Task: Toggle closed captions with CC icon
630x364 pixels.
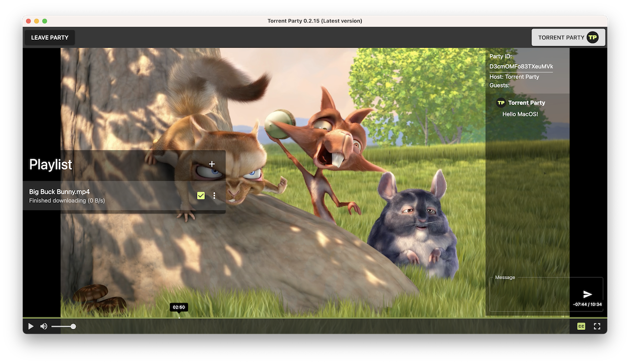Action: 581,326
